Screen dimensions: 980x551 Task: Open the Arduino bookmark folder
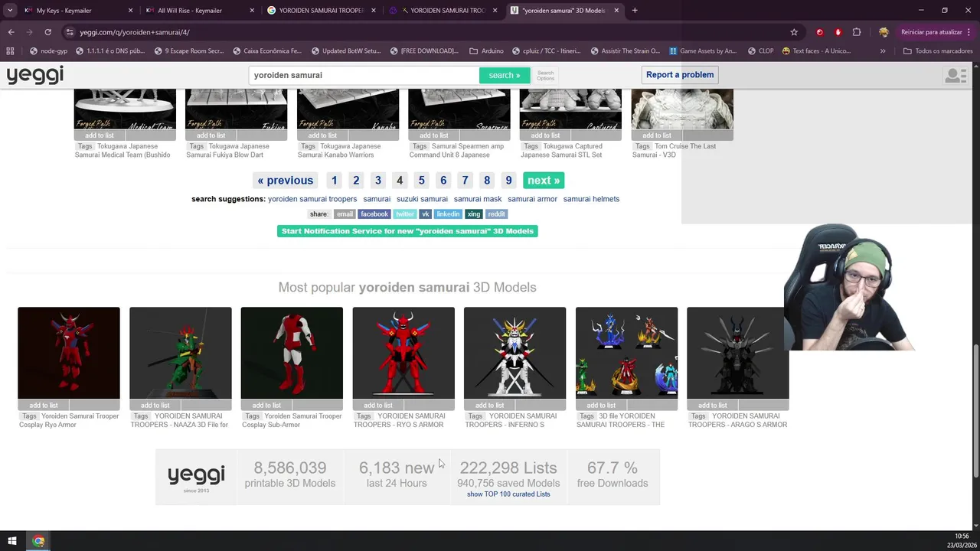click(x=486, y=51)
